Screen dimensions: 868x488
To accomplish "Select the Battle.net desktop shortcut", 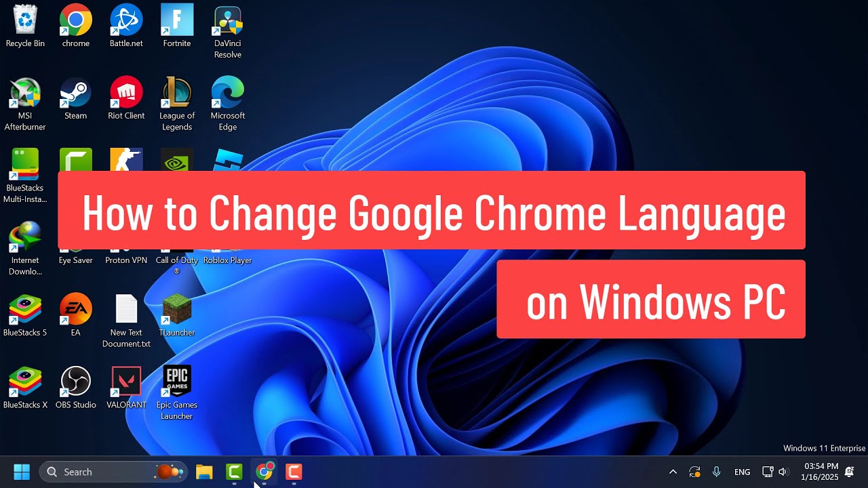I will click(x=126, y=26).
